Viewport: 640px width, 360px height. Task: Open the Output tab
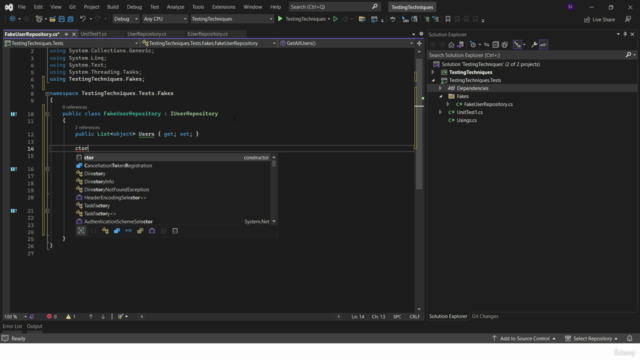pos(34,327)
